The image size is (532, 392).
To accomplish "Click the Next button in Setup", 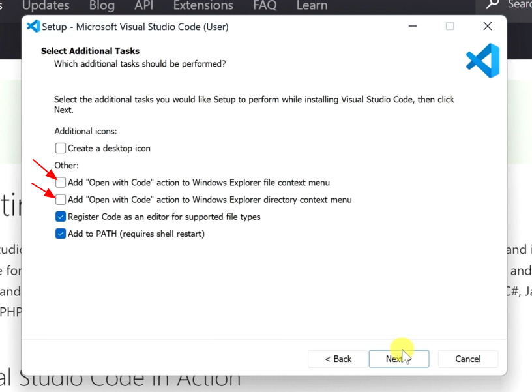I will (398, 359).
